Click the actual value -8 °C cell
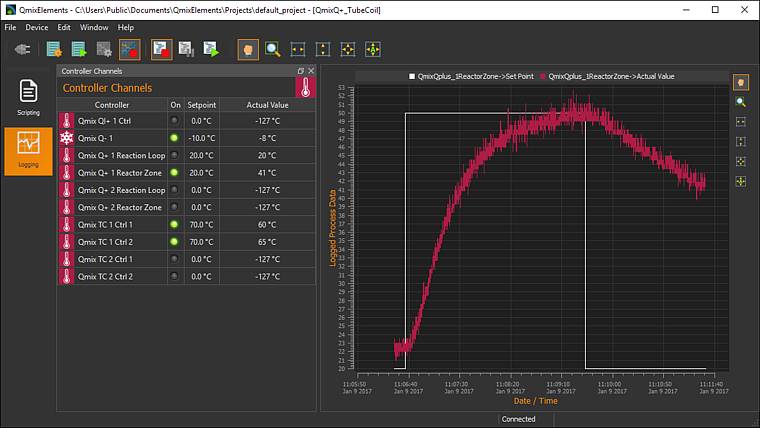The height and width of the screenshot is (428, 760). tap(267, 138)
